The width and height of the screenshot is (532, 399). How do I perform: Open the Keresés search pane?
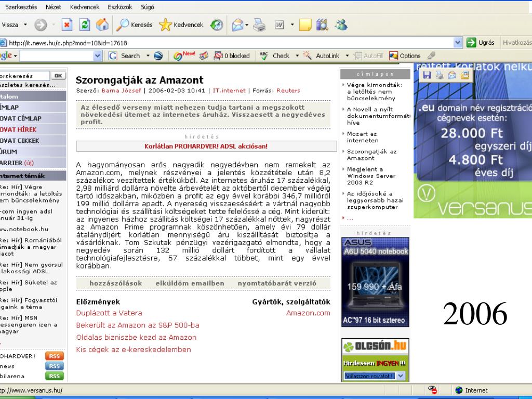point(135,25)
